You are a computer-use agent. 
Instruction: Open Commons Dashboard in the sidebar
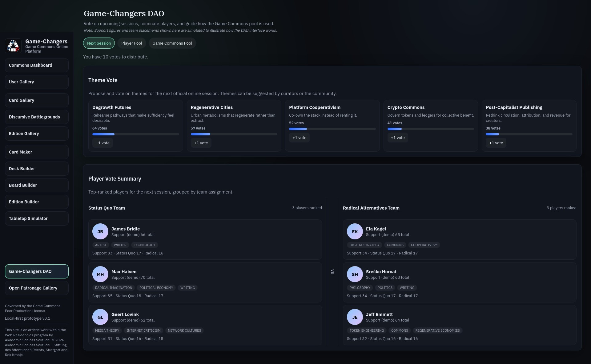coord(37,65)
